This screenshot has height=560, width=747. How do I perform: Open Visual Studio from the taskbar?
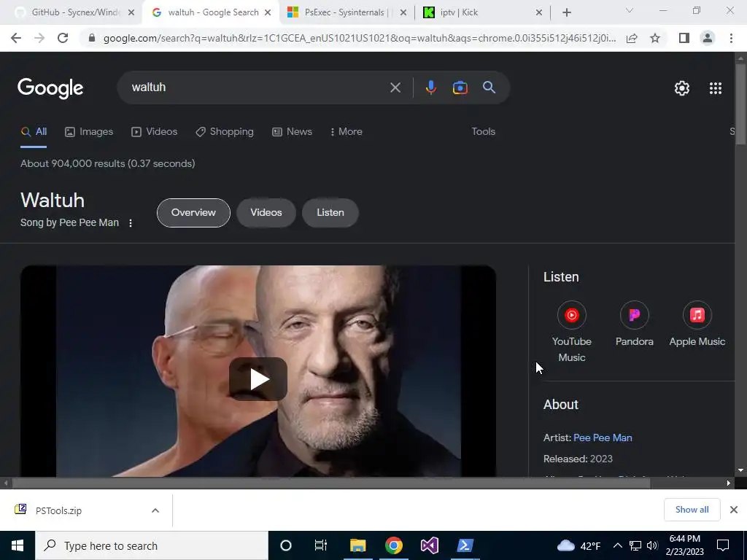point(429,545)
